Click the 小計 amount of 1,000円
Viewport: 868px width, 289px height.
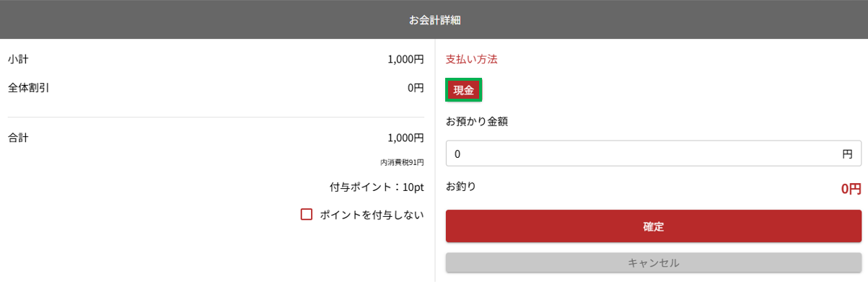[405, 59]
